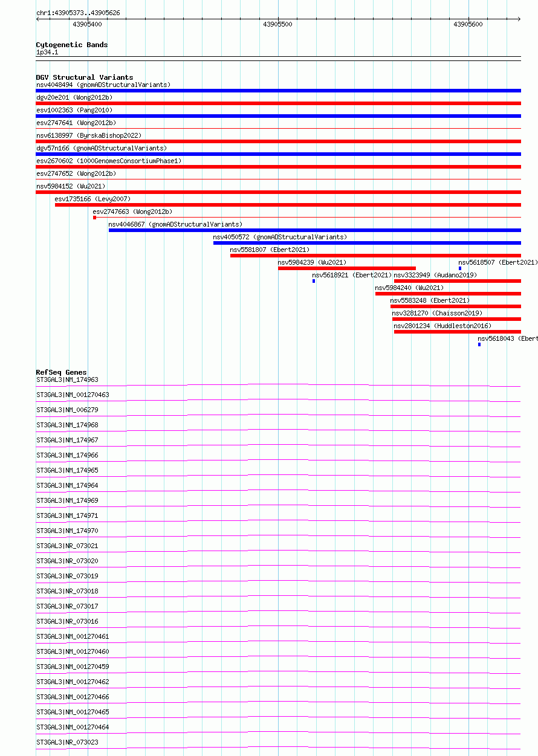This screenshot has width=538, height=756.
Task: Select the nsv3323949 (Audano2019) label
Action: [435, 275]
